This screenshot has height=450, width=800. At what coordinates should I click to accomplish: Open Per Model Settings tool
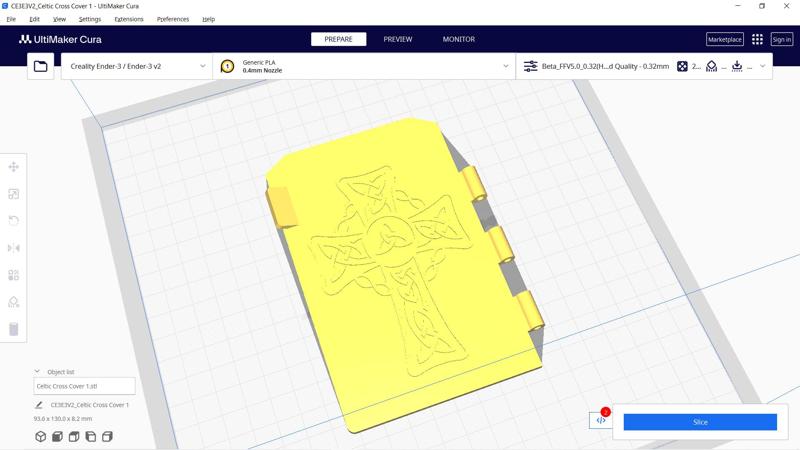click(14, 275)
